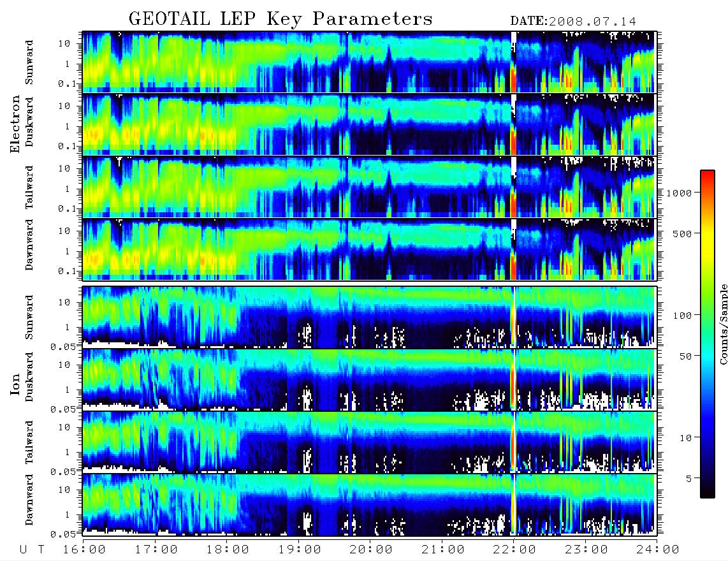Click the "1000" colorbar tick value
This screenshot has height=561, width=728.
click(680, 193)
